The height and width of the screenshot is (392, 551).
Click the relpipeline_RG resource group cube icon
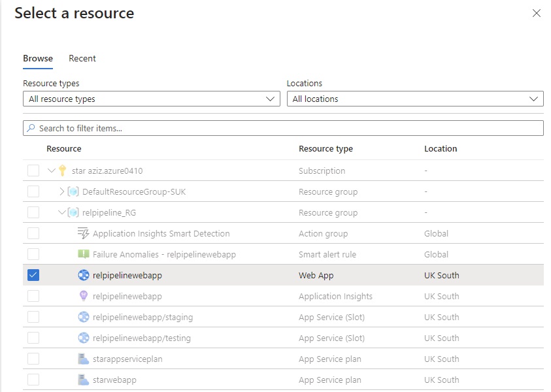coord(73,212)
